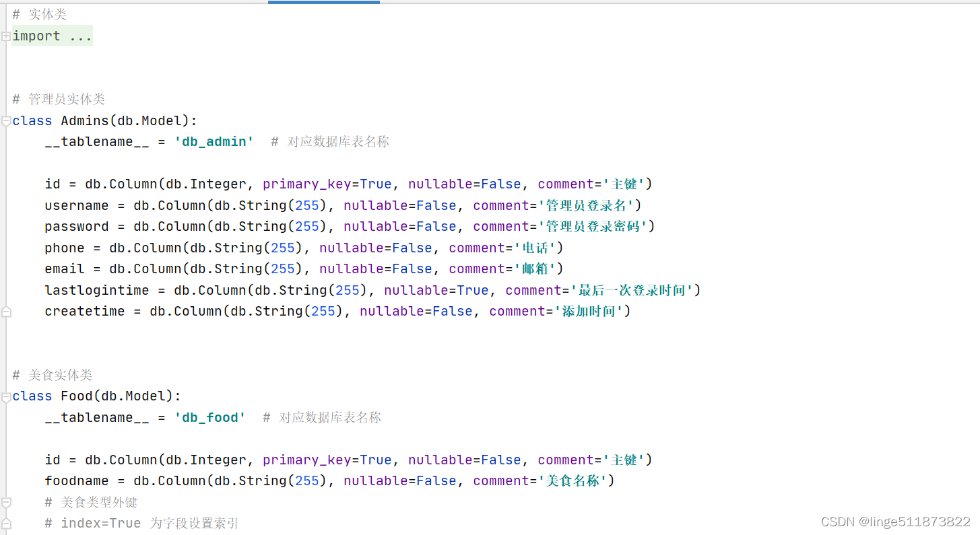Click the username column variable

click(77, 206)
